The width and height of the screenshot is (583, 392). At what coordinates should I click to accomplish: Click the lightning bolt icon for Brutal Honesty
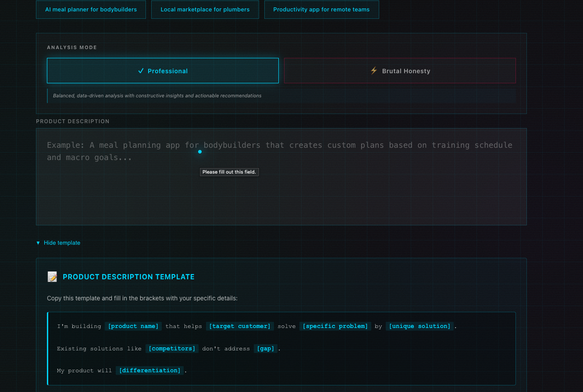373,71
